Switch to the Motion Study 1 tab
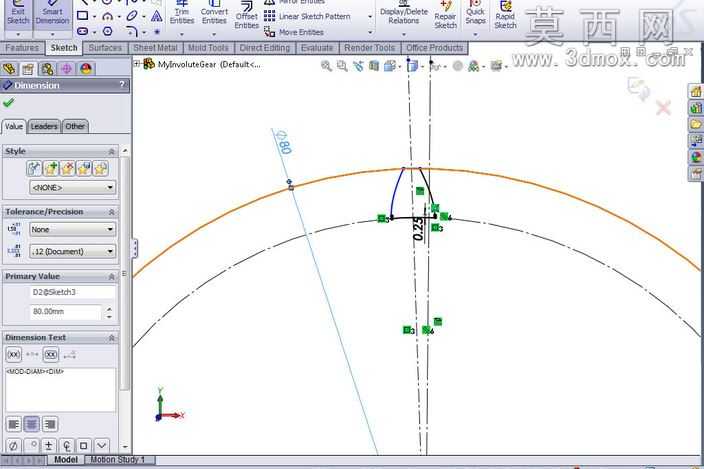 (118, 460)
